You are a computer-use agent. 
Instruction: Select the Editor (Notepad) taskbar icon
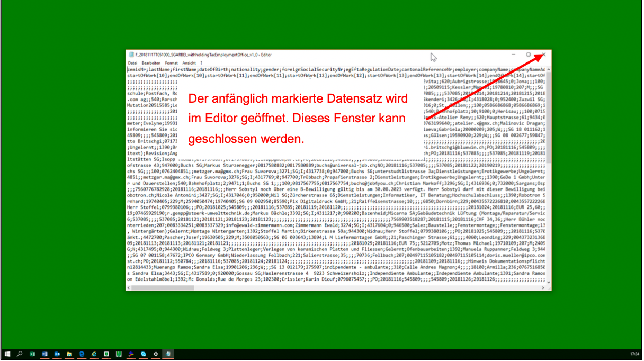pos(168,354)
